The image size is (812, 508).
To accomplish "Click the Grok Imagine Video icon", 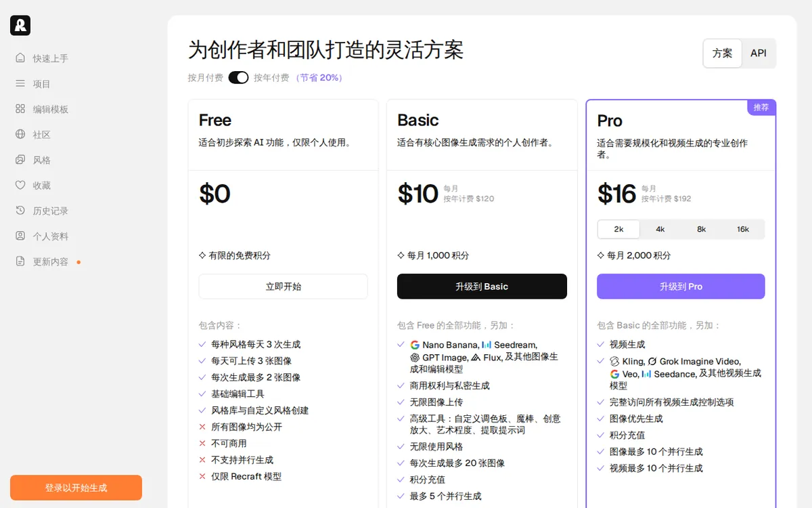I will click(652, 361).
